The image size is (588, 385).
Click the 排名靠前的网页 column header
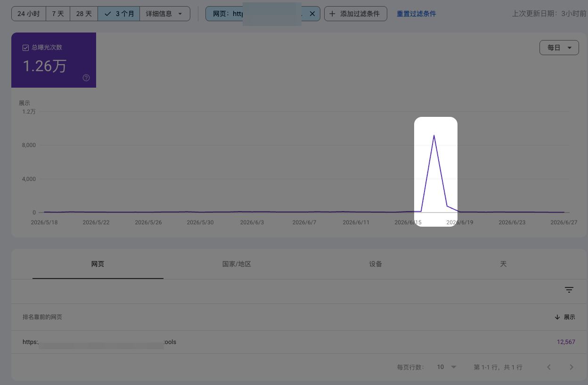tap(42, 317)
